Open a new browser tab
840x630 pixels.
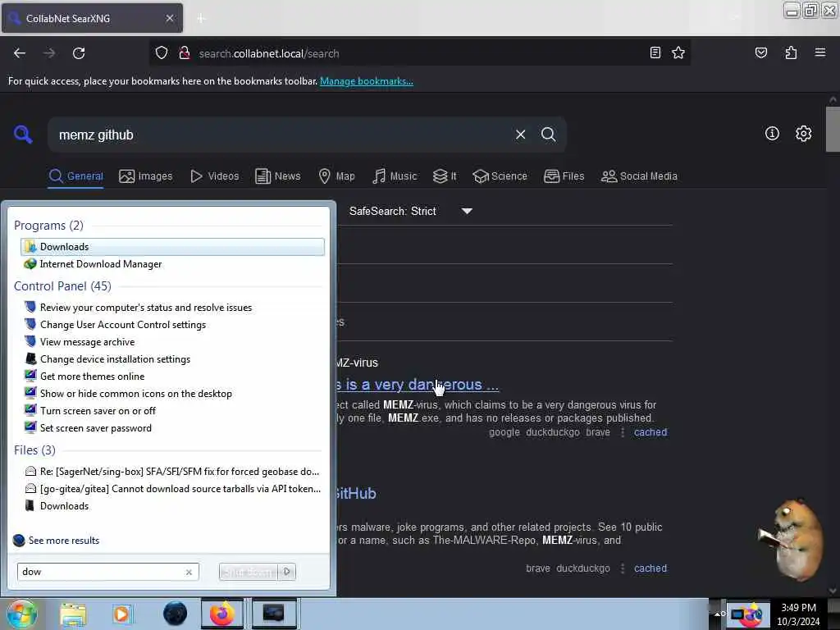pos(201,18)
